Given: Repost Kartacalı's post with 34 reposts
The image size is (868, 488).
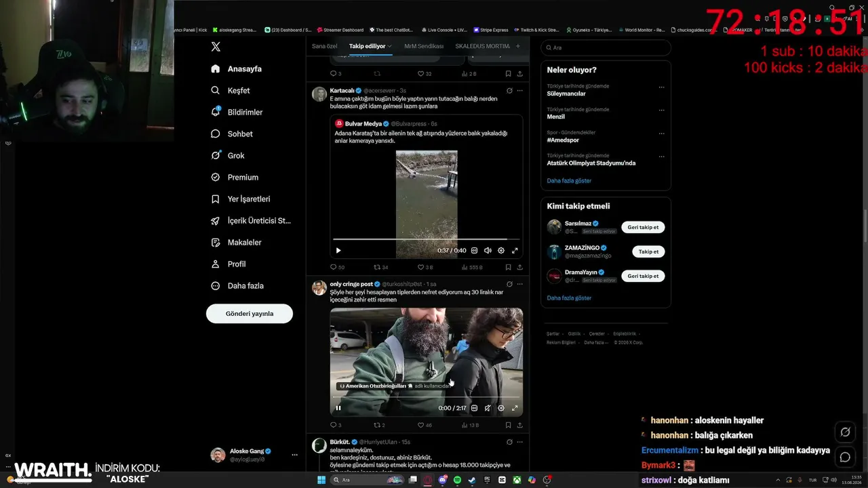Looking at the screenshot, I should click(x=381, y=267).
